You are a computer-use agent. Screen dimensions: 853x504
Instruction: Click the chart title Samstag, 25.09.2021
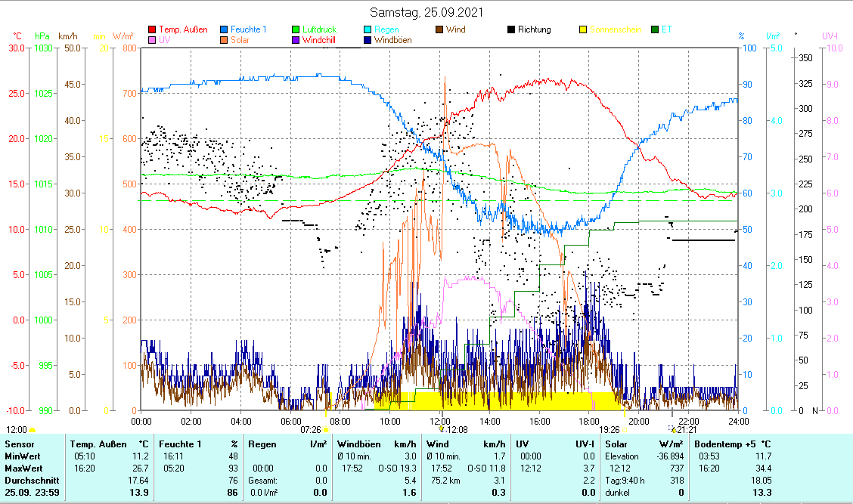tap(426, 13)
